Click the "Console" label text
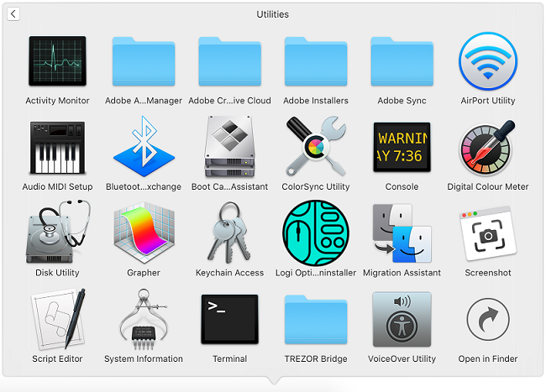This screenshot has height=392, width=546. click(x=402, y=187)
